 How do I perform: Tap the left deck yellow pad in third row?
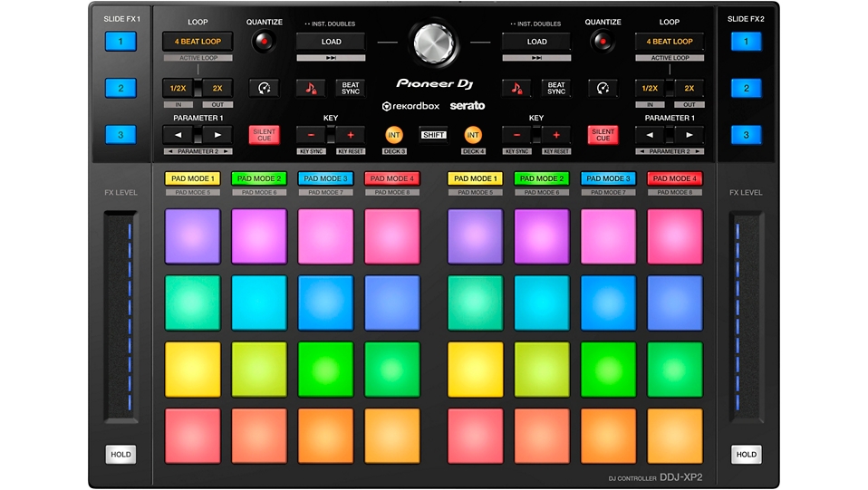click(193, 370)
